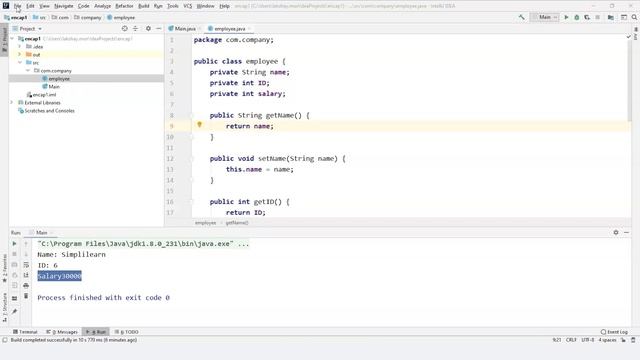Viewport: 640px width, 360px height.
Task: Open the Run panel settings gear
Action: point(616,232)
